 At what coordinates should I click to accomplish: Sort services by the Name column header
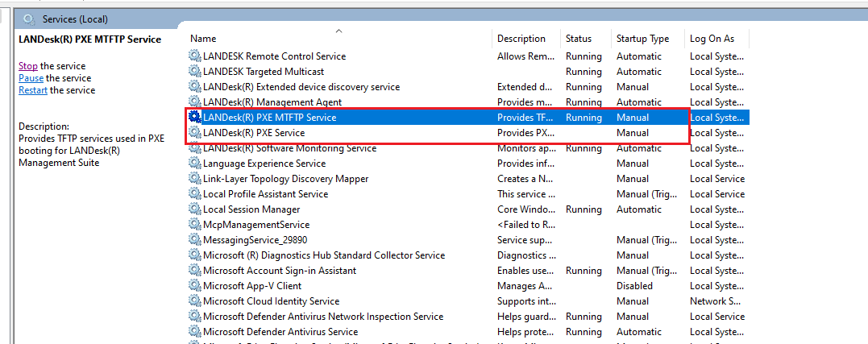pyautogui.click(x=203, y=39)
